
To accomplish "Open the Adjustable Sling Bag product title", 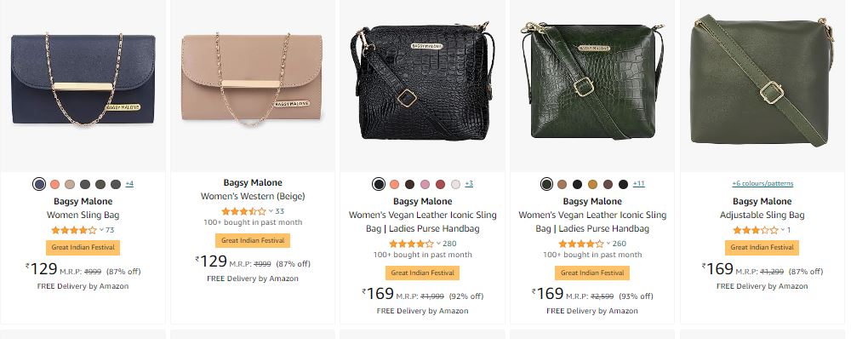I will [762, 215].
